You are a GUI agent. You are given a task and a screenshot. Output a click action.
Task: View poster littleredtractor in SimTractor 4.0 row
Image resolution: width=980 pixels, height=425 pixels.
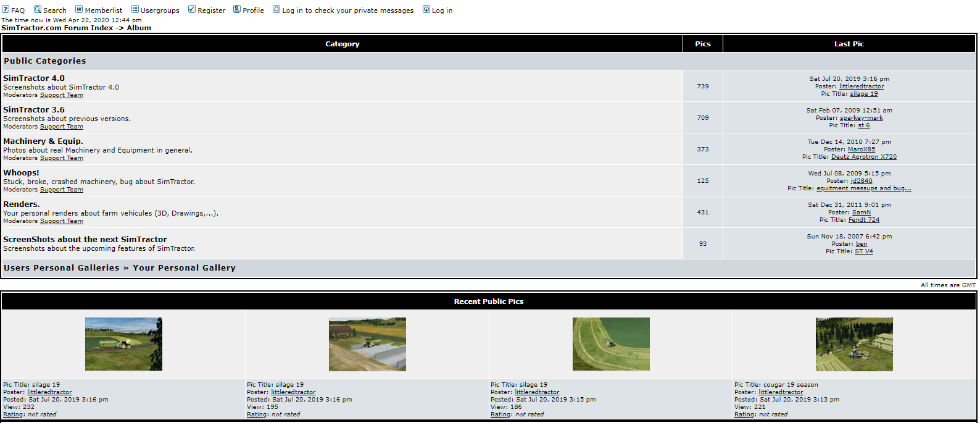click(x=862, y=86)
